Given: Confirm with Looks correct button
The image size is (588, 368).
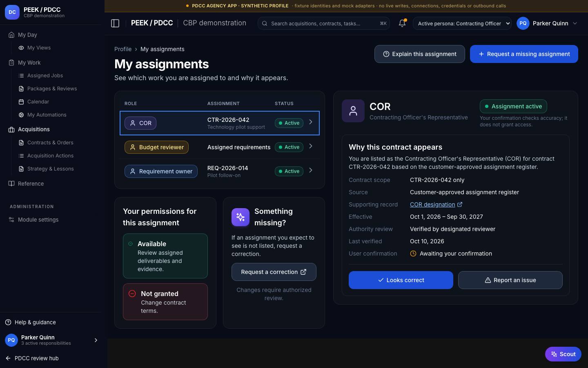Looking at the screenshot, I should 401,280.
